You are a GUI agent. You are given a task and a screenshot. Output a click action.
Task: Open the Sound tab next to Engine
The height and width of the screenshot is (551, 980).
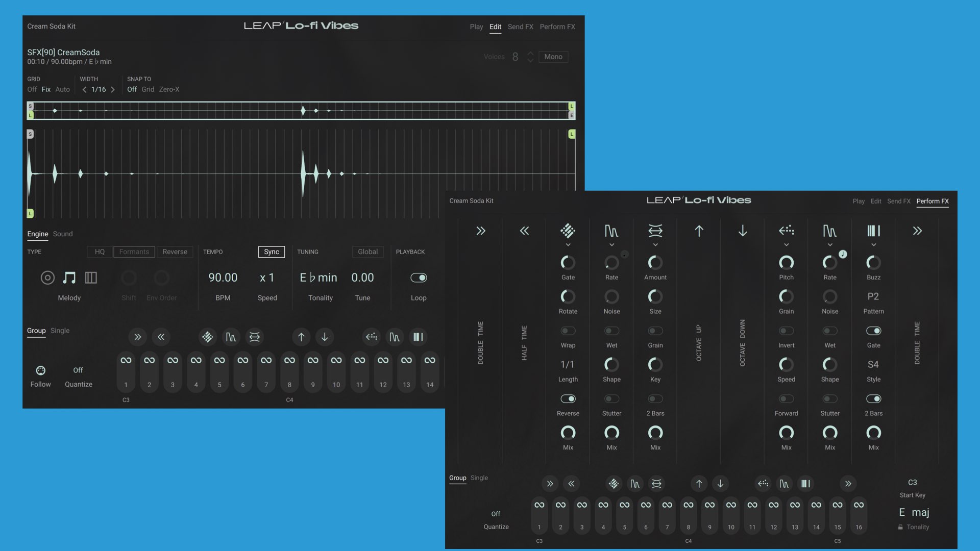[x=63, y=234]
